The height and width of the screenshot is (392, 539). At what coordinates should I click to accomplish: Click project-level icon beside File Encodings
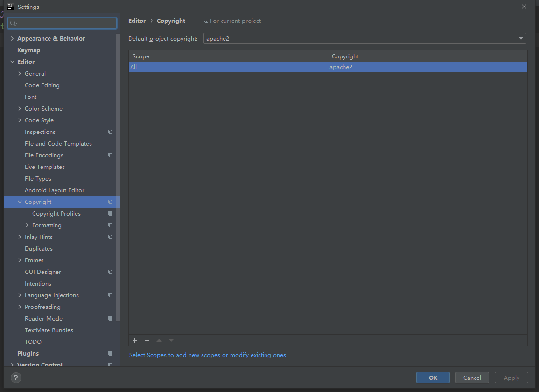[x=110, y=155]
